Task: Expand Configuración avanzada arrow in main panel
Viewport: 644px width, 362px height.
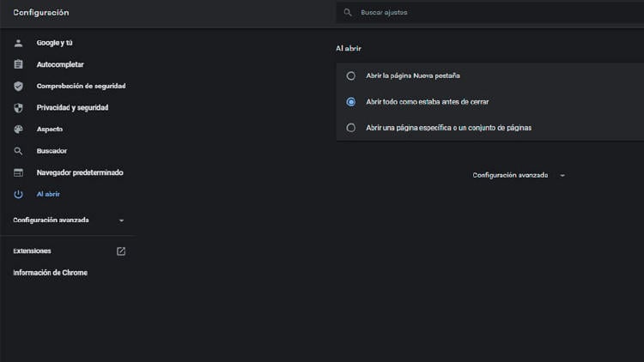Action: click(x=562, y=175)
